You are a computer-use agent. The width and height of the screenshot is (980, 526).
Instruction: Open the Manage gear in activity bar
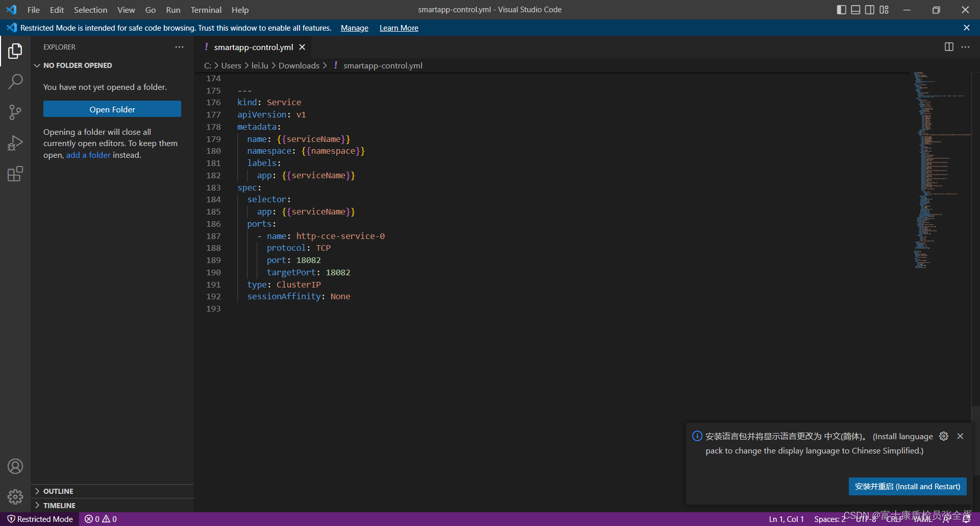tap(15, 497)
